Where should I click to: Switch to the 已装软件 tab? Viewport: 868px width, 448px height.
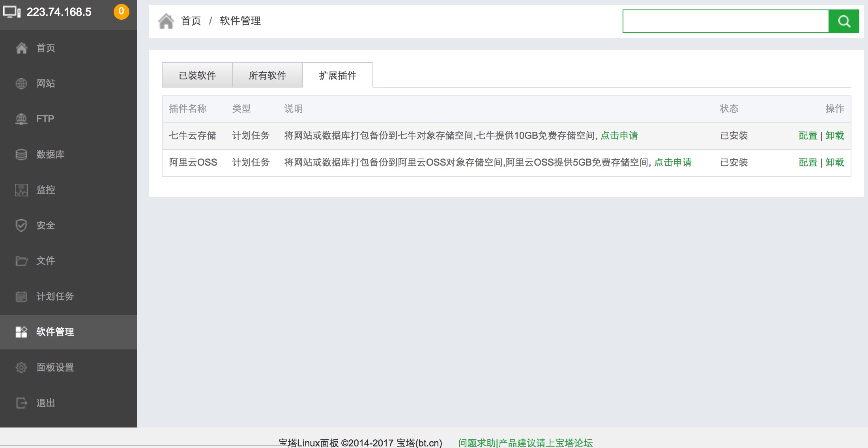[197, 75]
